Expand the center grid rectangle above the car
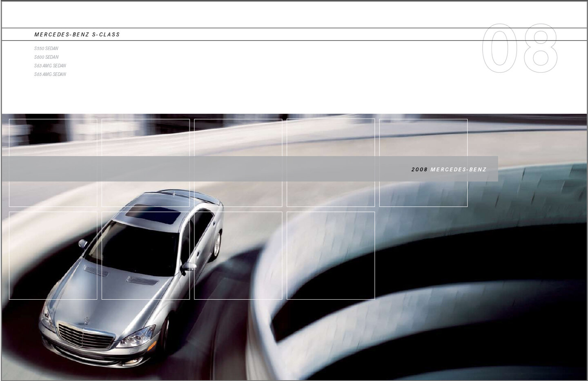The width and height of the screenshot is (588, 381). click(x=238, y=164)
